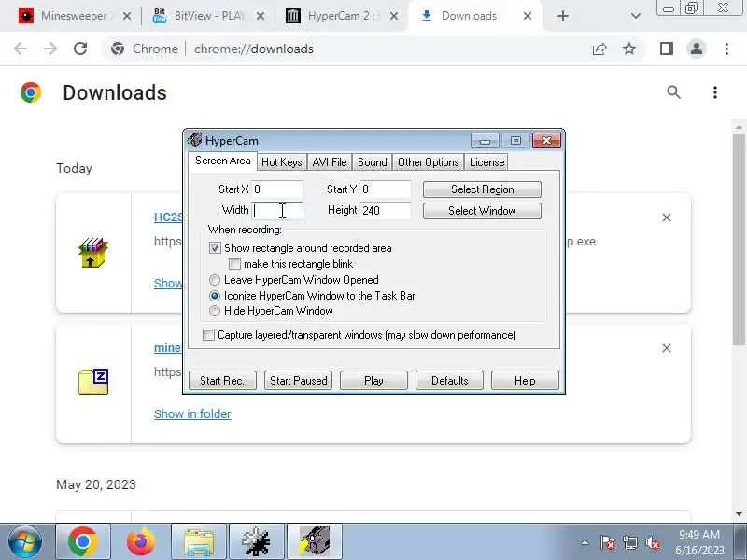
Task: Launch Firefox from the taskbar
Action: click(141, 542)
